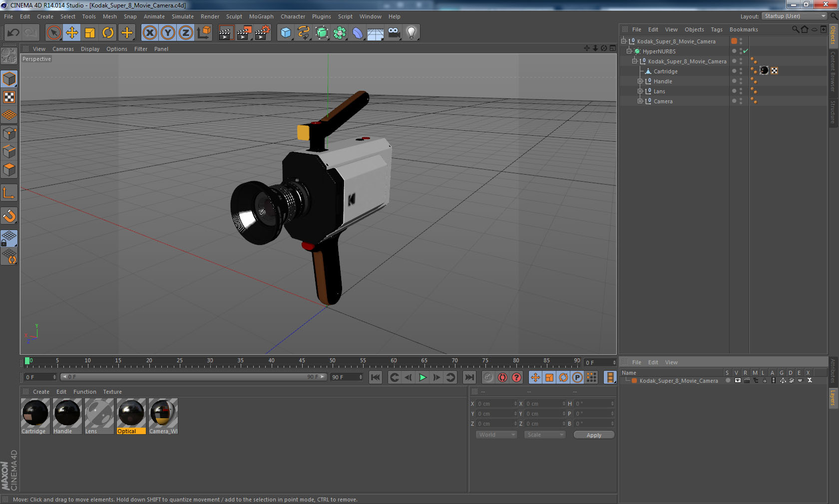Click the timeline preview range slider bar

[x=193, y=377]
